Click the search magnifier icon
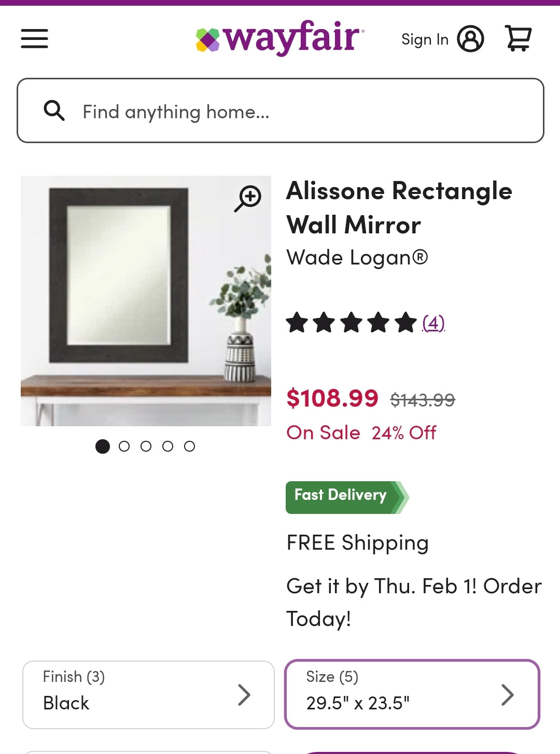The image size is (560, 754). (54, 111)
